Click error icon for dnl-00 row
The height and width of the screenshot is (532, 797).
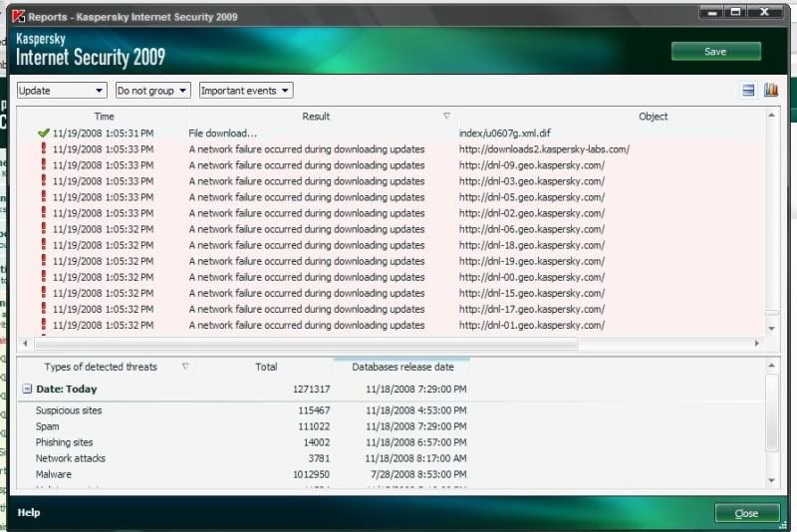(x=44, y=276)
